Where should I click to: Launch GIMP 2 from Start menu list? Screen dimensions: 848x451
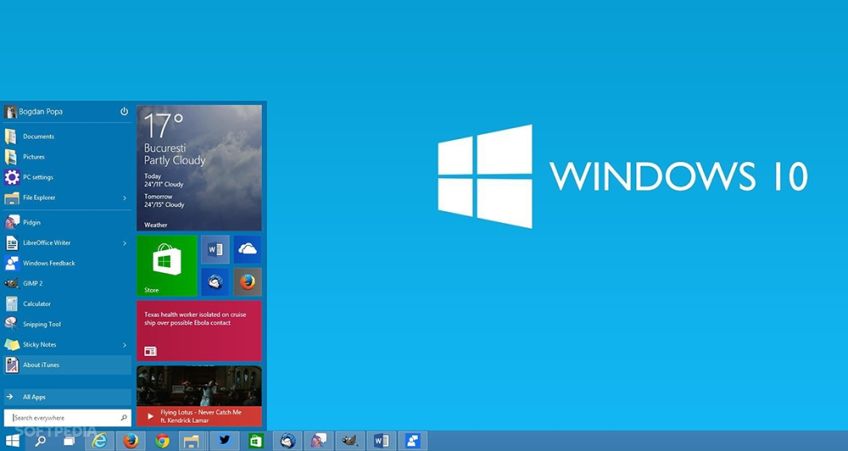(x=67, y=283)
